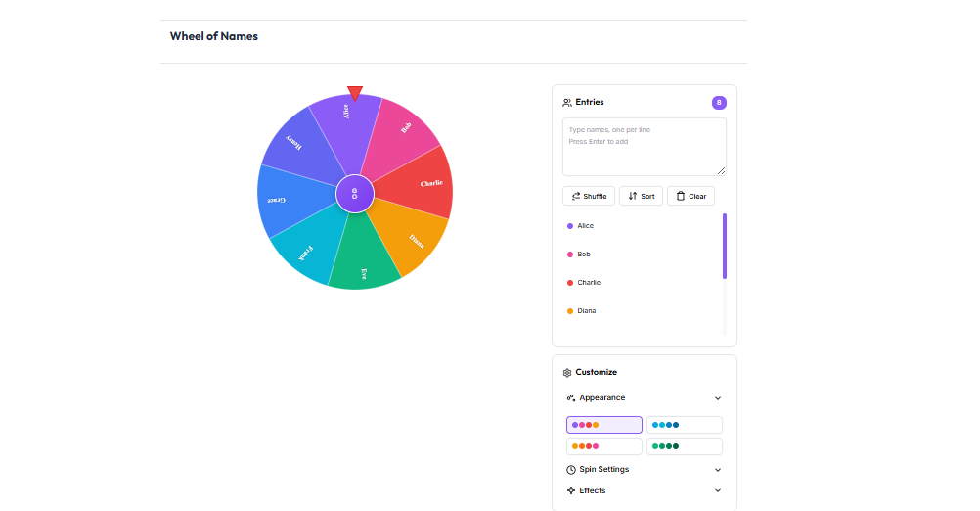Select the Bob entry in the list
Viewport: 980px width, 511px height.
642,254
